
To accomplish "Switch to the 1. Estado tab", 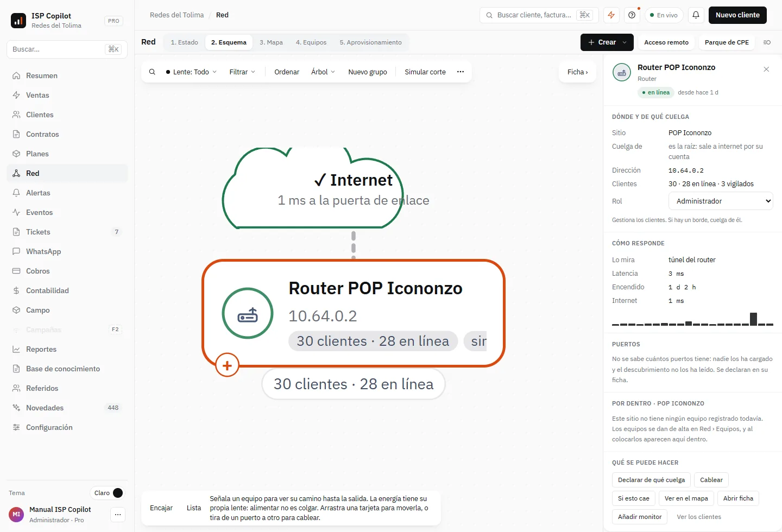I will tap(185, 42).
